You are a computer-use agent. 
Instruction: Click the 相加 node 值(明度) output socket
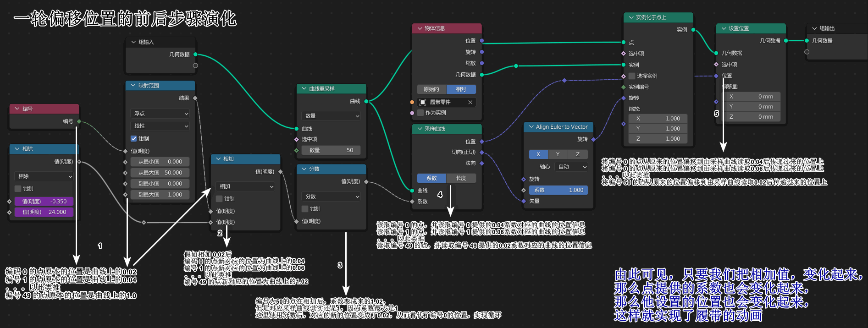280,172
